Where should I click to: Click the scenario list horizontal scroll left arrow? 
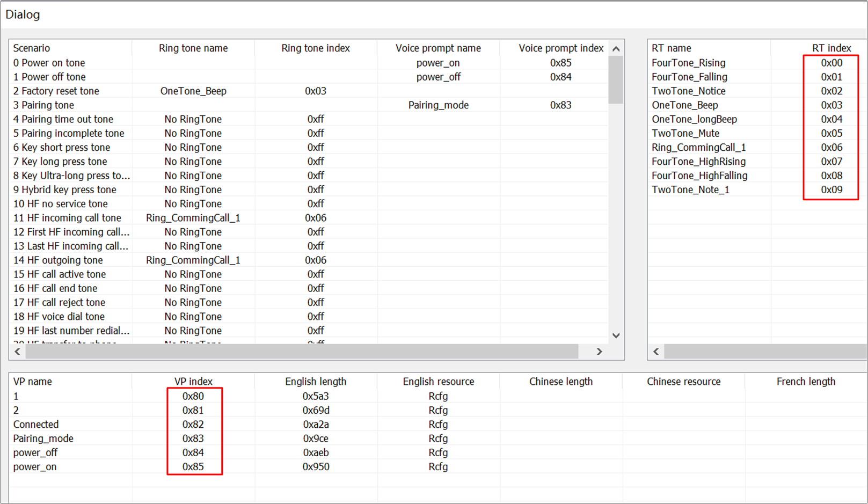17,352
